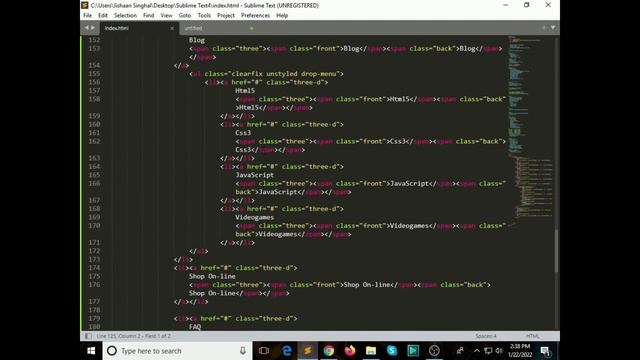Click the unsaved dot on untitled tab
Viewport: 640px width, 360px height.
(x=251, y=28)
